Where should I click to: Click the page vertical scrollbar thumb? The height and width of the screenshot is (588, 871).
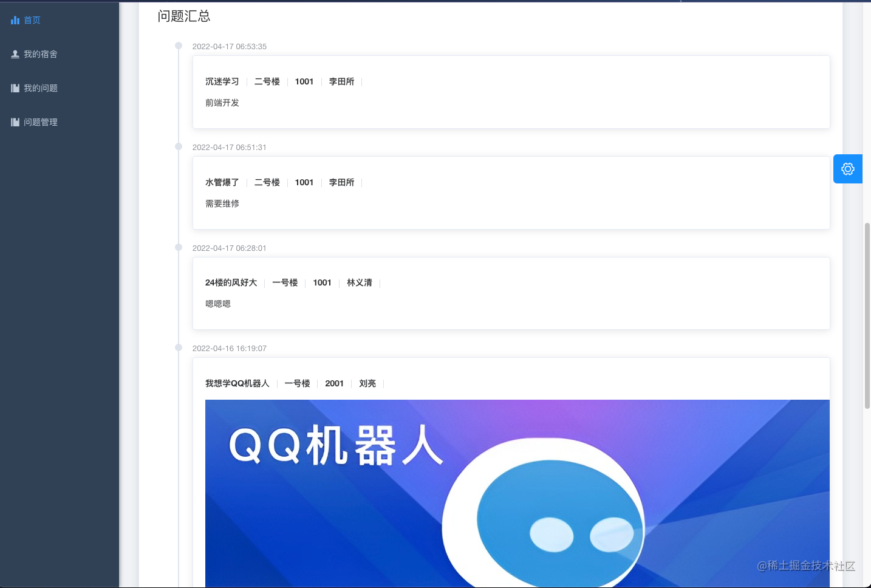click(867, 316)
